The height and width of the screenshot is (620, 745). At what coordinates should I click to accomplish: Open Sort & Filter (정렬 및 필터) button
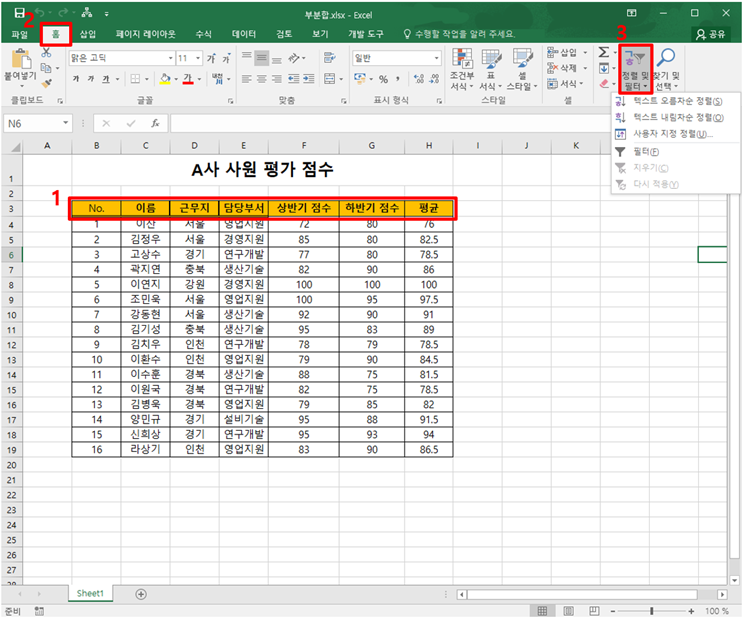click(635, 70)
